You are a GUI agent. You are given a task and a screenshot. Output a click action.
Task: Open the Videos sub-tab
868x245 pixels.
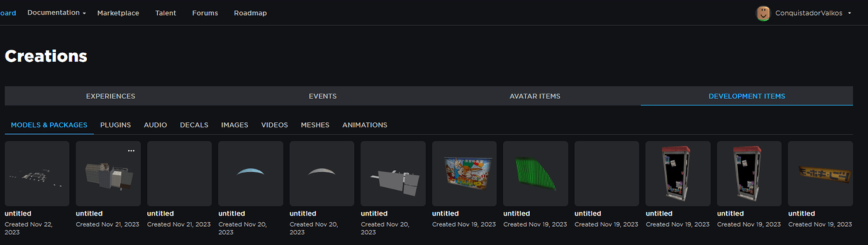(x=274, y=125)
